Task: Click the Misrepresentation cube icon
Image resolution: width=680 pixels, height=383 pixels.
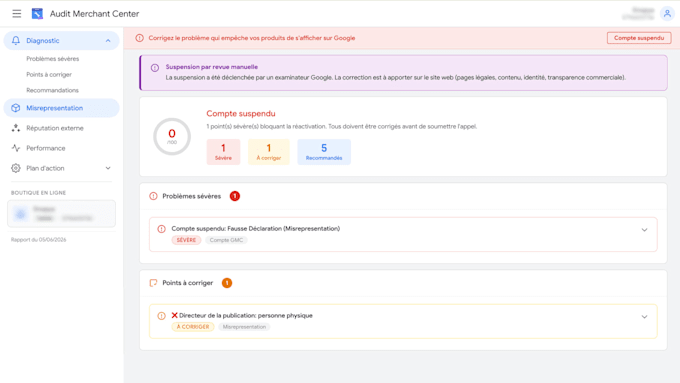Action: pos(16,108)
